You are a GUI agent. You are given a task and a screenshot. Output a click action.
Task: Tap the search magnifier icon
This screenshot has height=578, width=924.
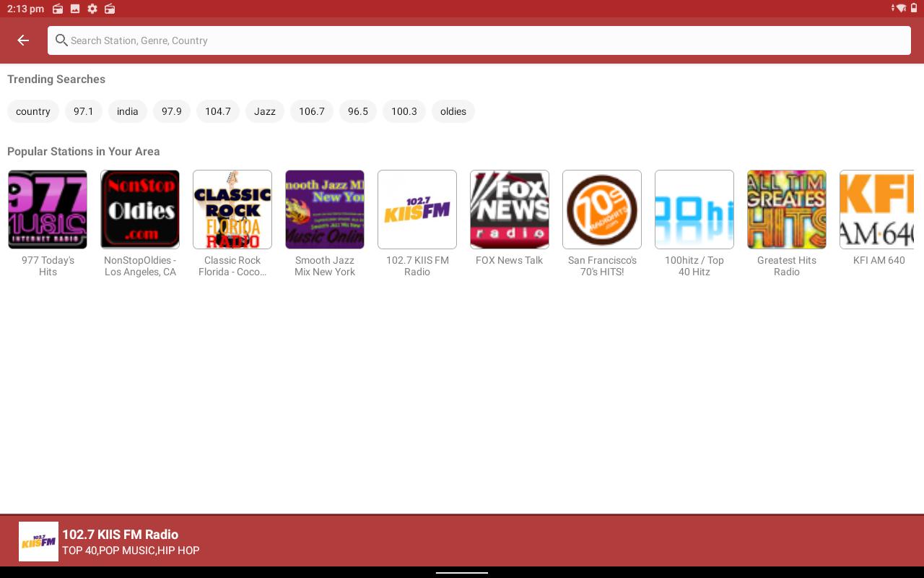[x=61, y=40]
